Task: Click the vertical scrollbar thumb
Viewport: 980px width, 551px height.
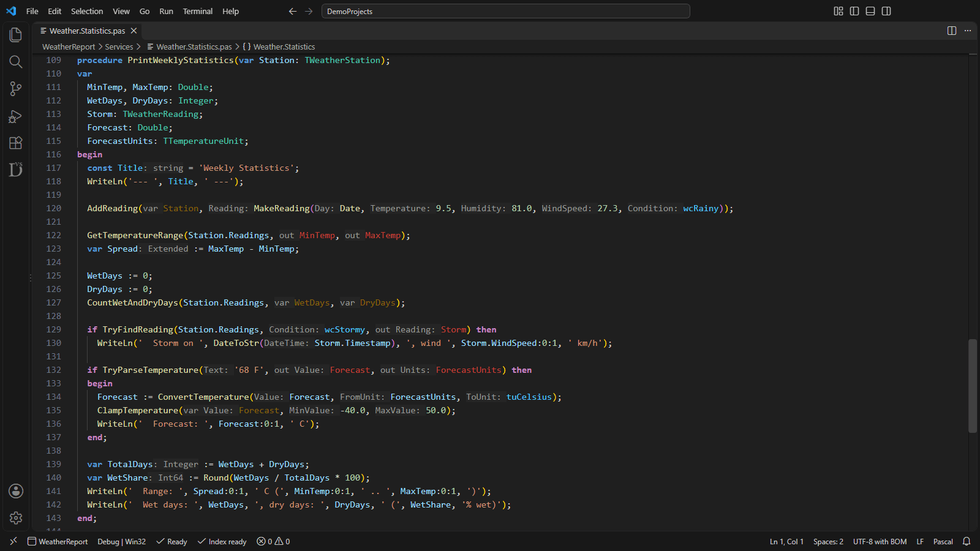Action: [973, 386]
